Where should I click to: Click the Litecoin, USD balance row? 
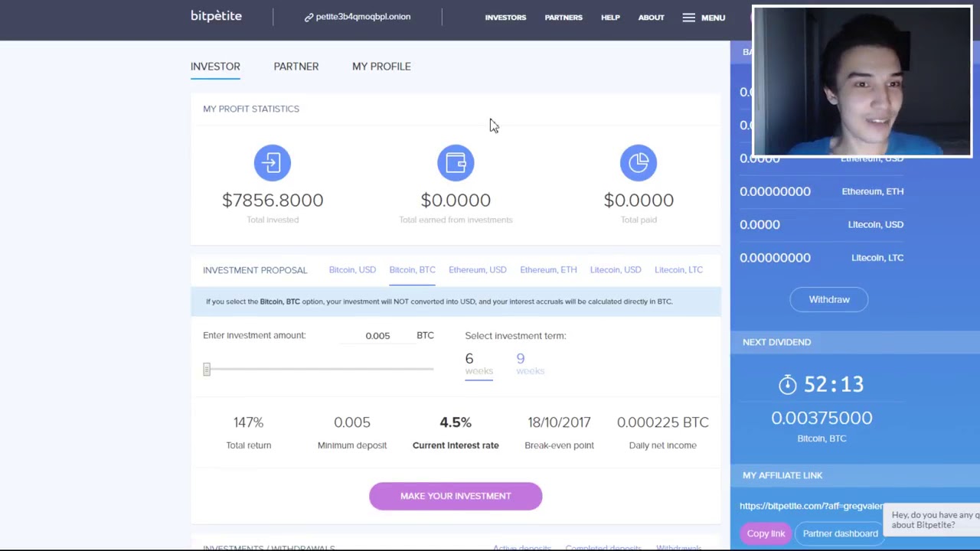(822, 224)
